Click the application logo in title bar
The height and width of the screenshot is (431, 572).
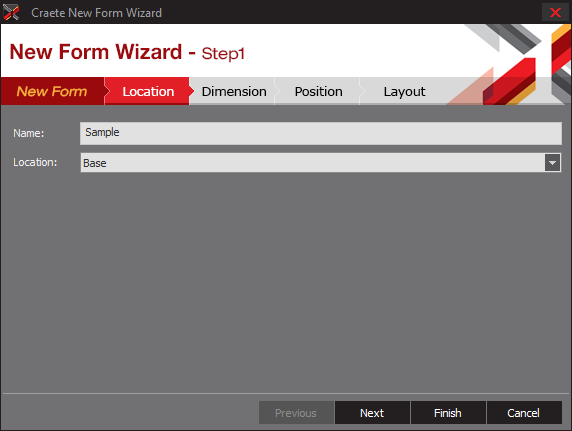[x=11, y=12]
